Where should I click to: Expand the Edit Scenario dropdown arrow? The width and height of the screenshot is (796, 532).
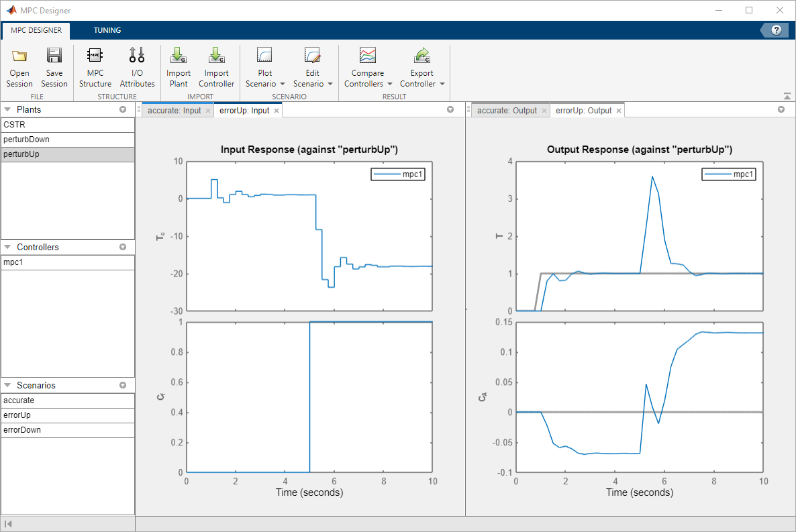[330, 85]
